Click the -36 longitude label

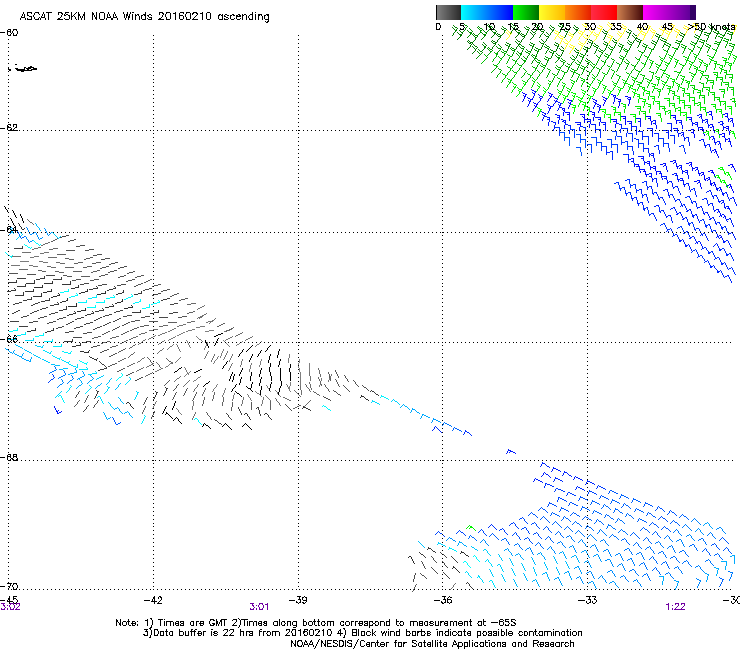pyautogui.click(x=443, y=600)
